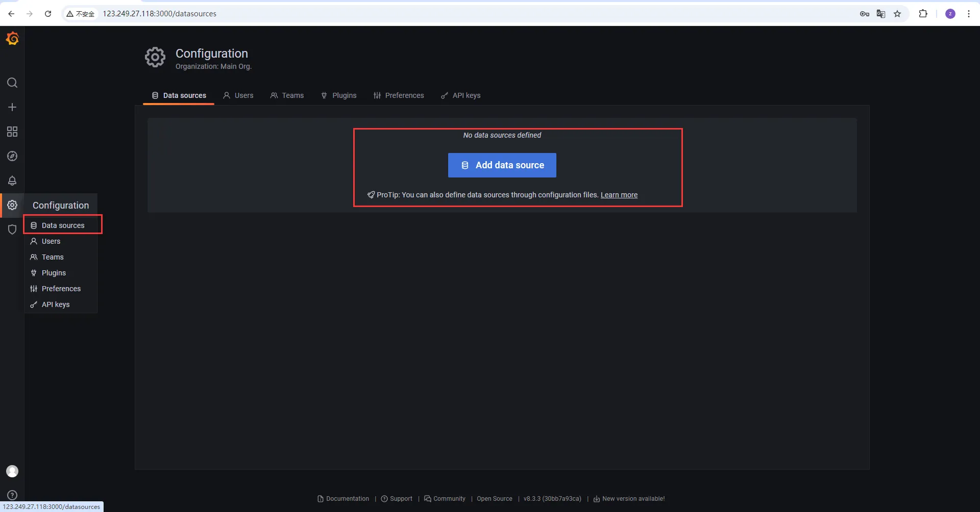This screenshot has width=980, height=512.
Task: Click the browser forward arrow
Action: tap(30, 14)
